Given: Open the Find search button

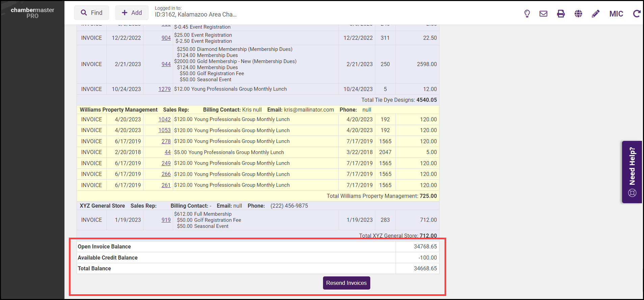Looking at the screenshot, I should click(x=91, y=13).
